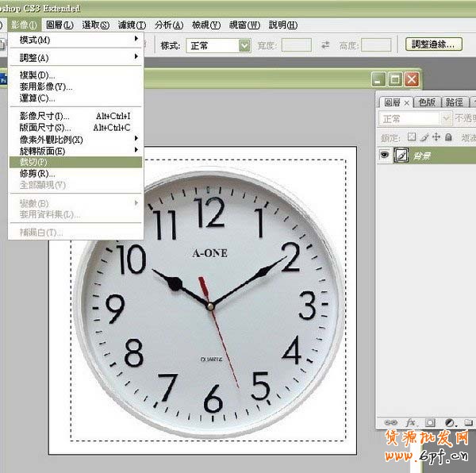Open the layer style fx icon
The width and height of the screenshot is (476, 473).
pyautogui.click(x=410, y=422)
